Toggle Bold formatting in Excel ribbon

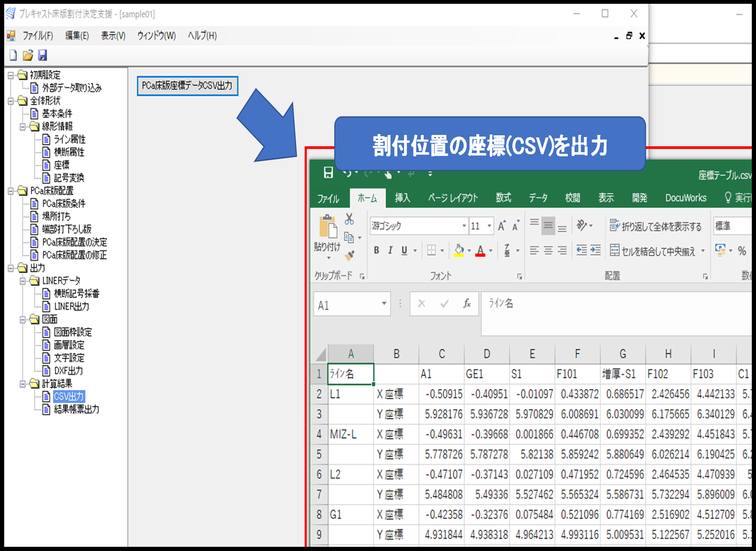[x=376, y=250]
